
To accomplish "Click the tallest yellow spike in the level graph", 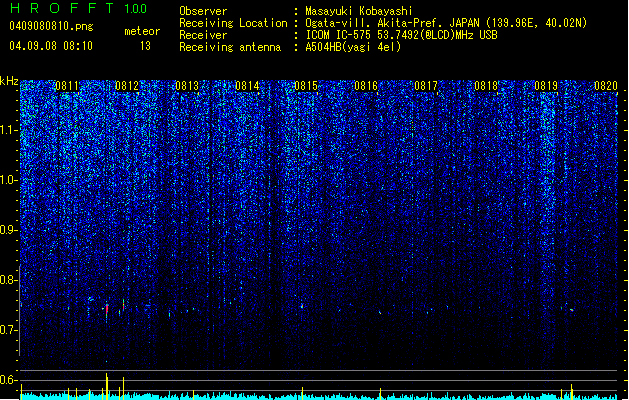I will [106, 386].
